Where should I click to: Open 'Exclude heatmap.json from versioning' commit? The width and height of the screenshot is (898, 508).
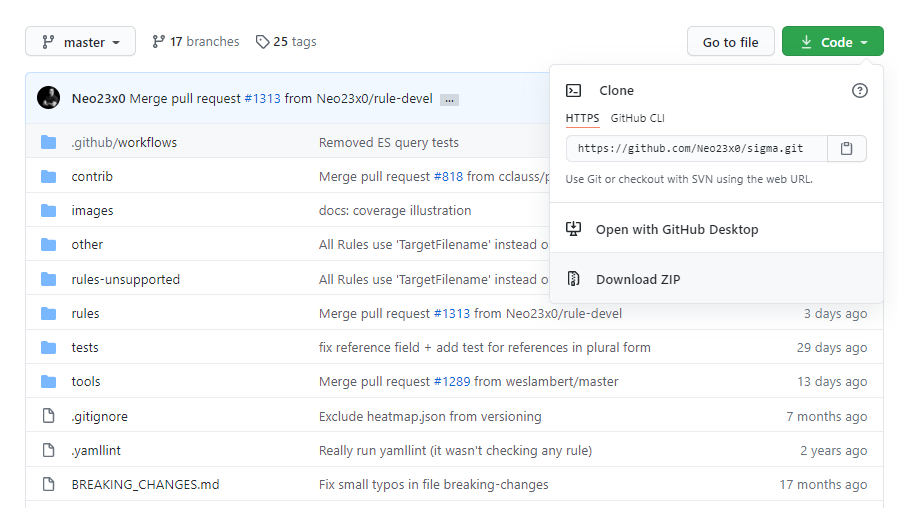[430, 416]
